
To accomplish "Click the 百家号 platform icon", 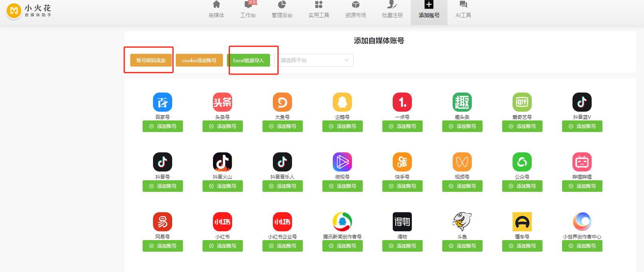I will pos(163,102).
